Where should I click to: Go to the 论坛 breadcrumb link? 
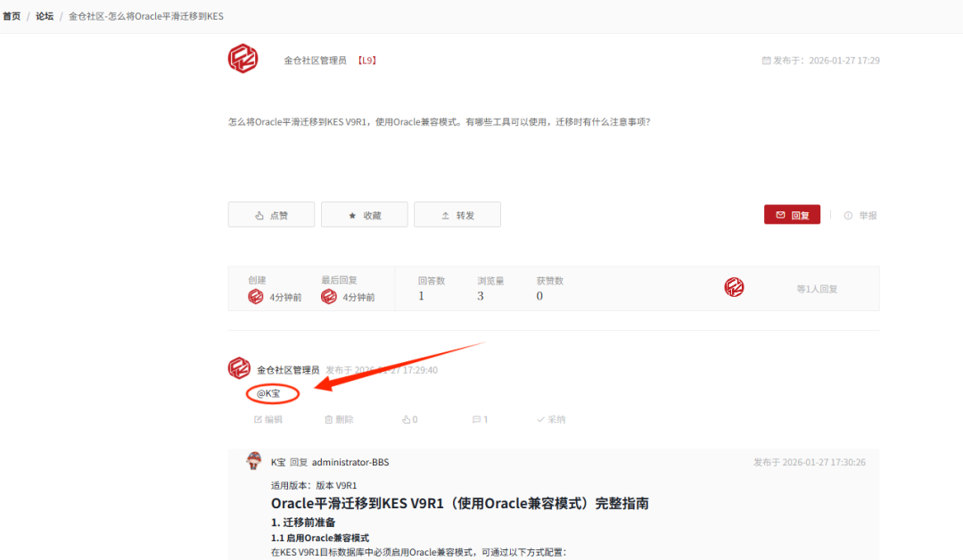45,16
